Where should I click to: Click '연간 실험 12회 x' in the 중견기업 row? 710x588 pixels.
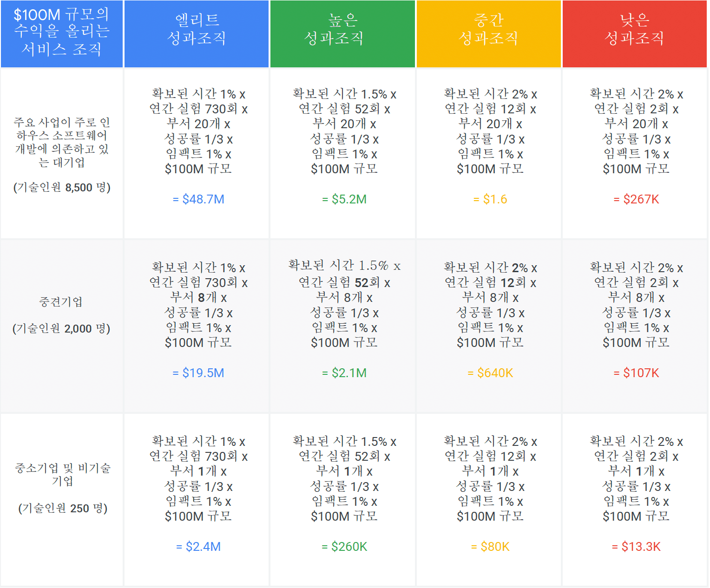490,282
